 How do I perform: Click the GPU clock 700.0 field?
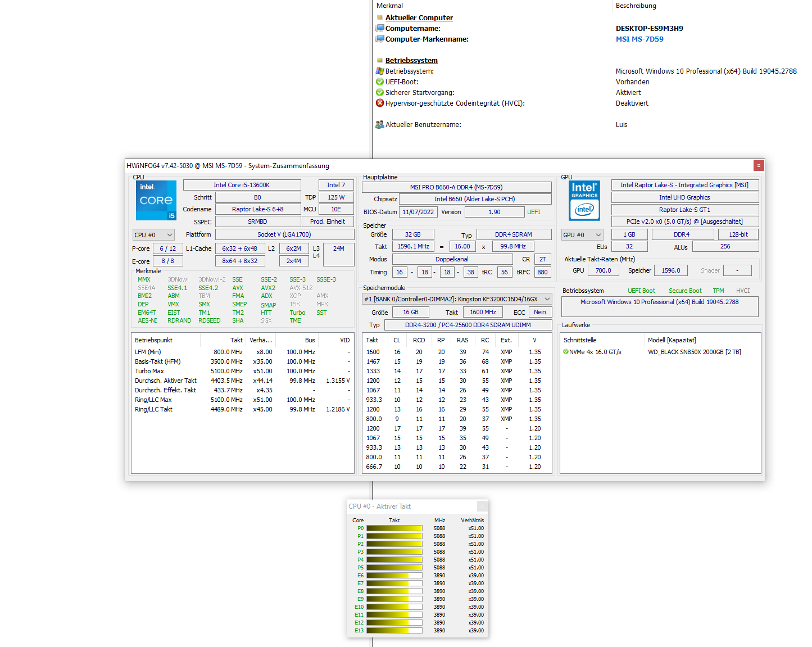(604, 270)
